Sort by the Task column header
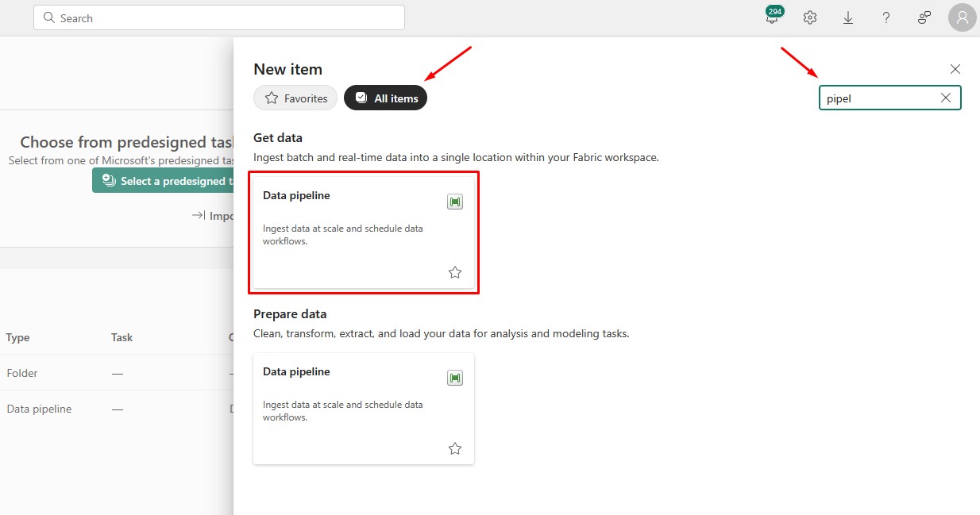 point(122,337)
